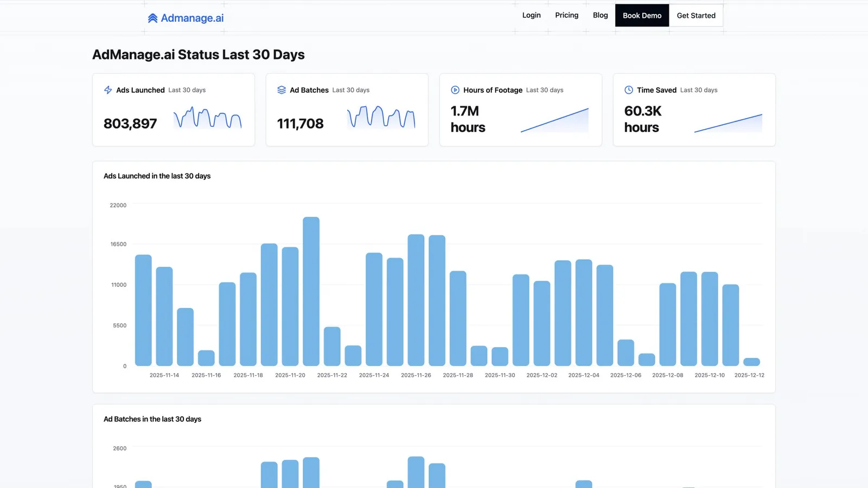Click the lightning bolt Ads Launched icon

[x=108, y=90]
